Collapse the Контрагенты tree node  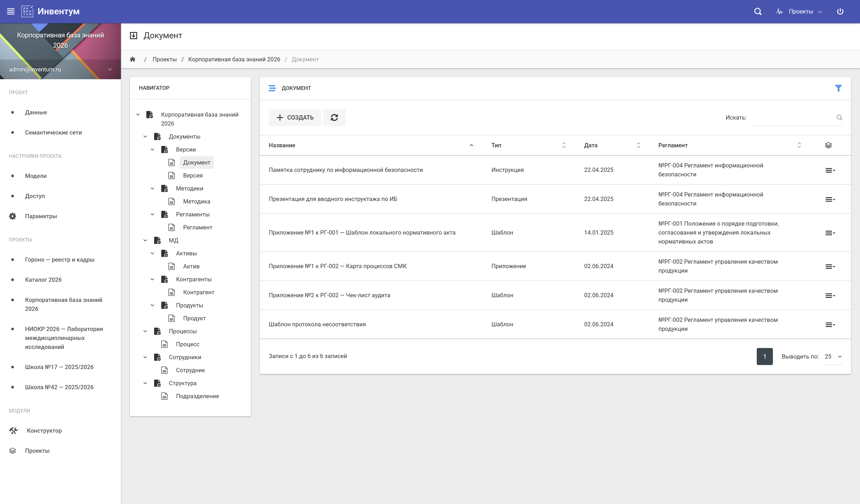click(x=152, y=279)
